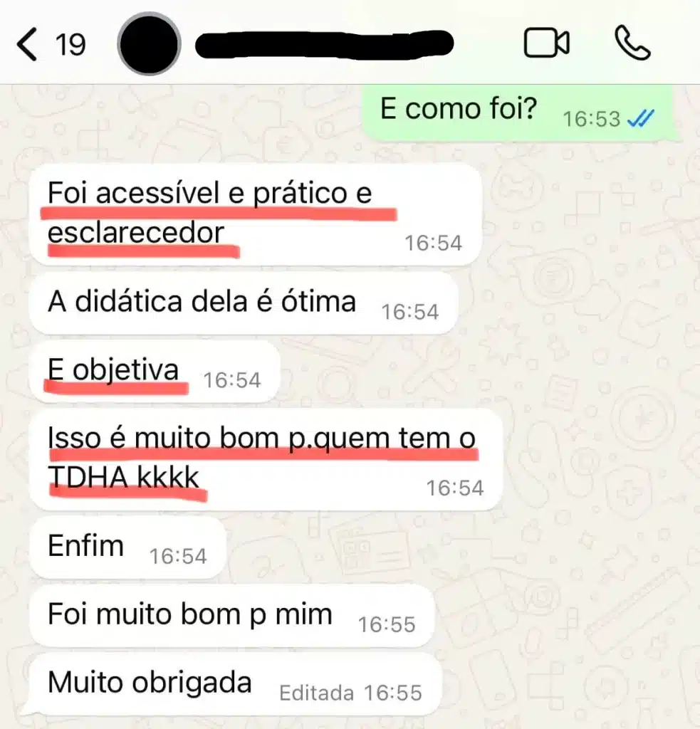
Task: Tap the back arrow to return to chats
Action: click(x=26, y=44)
